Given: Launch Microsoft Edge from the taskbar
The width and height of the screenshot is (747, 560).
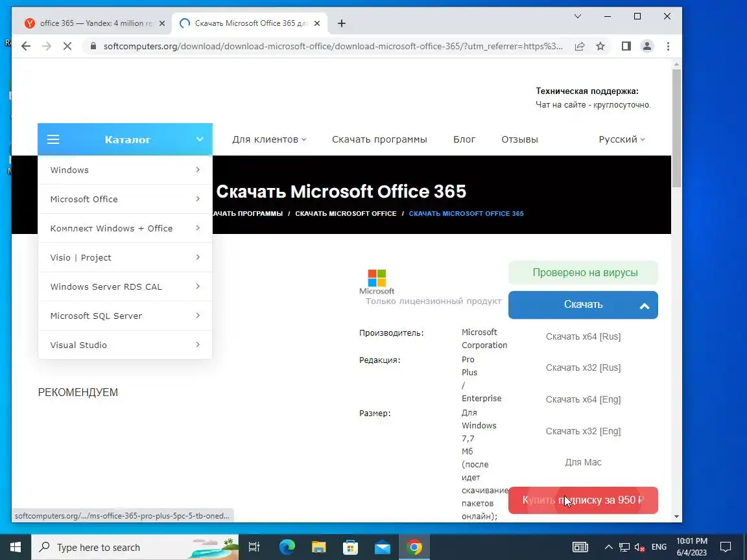Looking at the screenshot, I should 287,547.
